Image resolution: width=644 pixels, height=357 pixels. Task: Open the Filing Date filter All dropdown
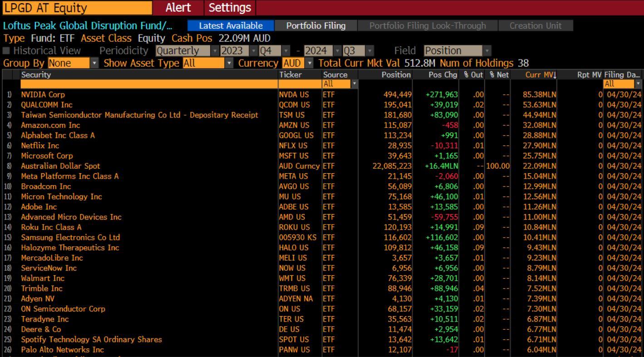623,84
